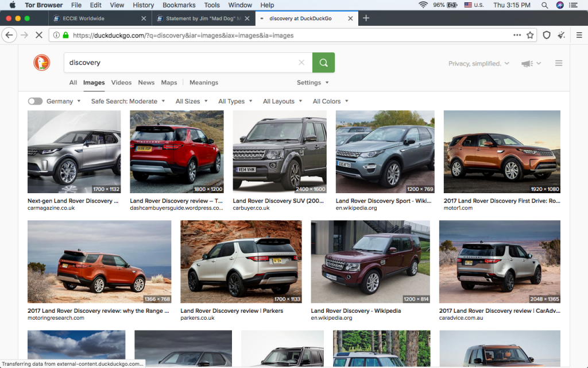Open the Apple menu

coord(12,5)
